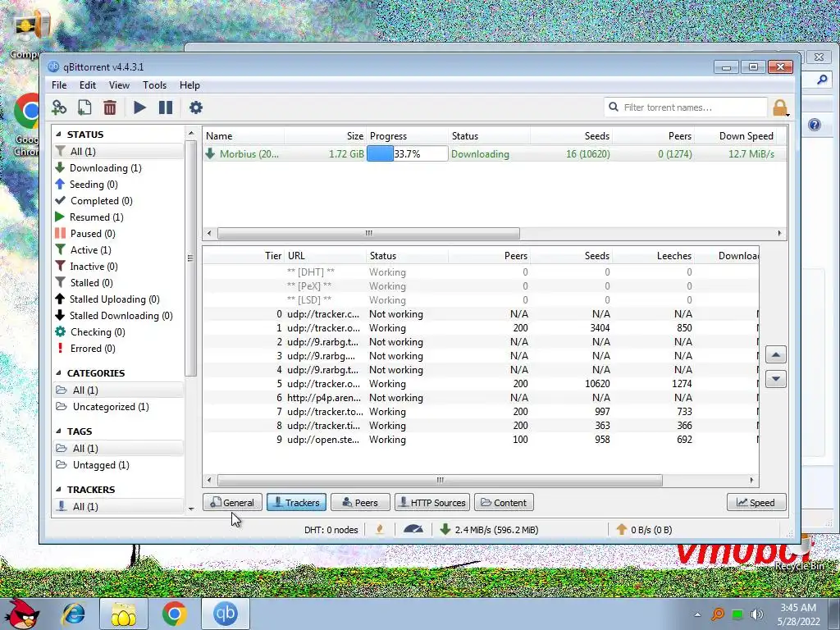Switch to the Trackers tab
Viewport: 840px width, 630px height.
(296, 503)
